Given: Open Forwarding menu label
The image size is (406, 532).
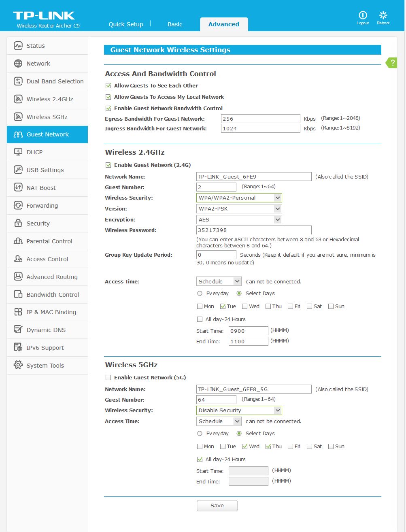Looking at the screenshot, I should (x=42, y=206).
